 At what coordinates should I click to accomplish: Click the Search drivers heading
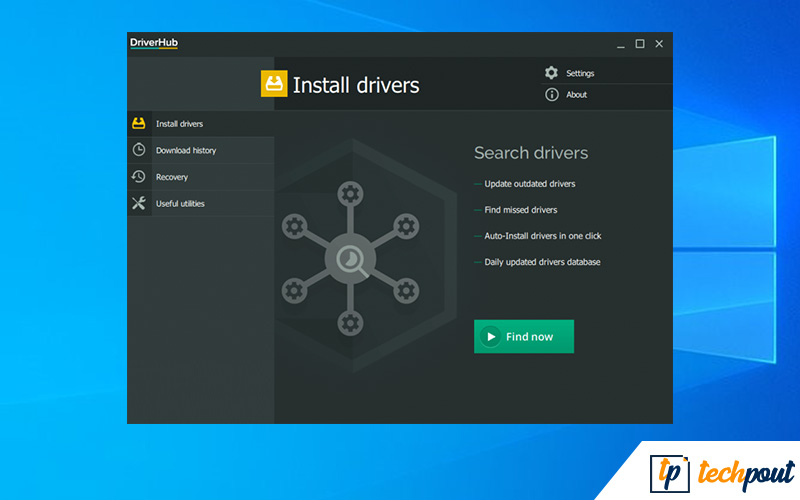click(530, 153)
